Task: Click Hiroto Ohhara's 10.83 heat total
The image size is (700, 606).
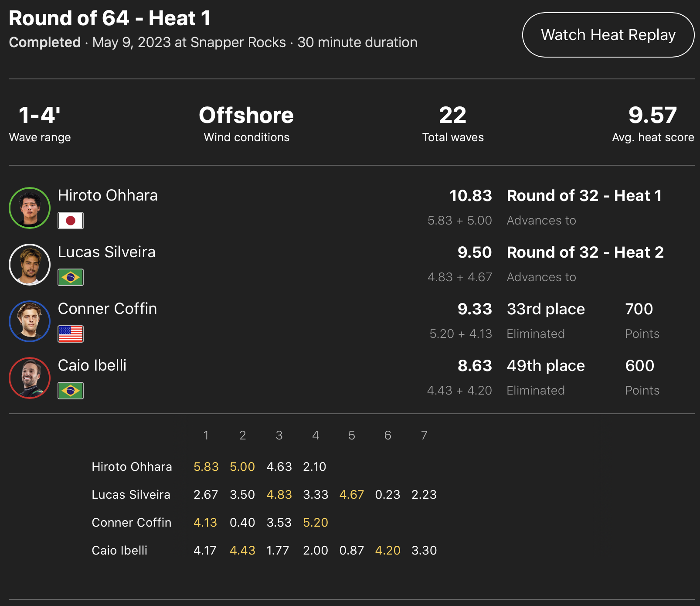Action: [x=470, y=196]
